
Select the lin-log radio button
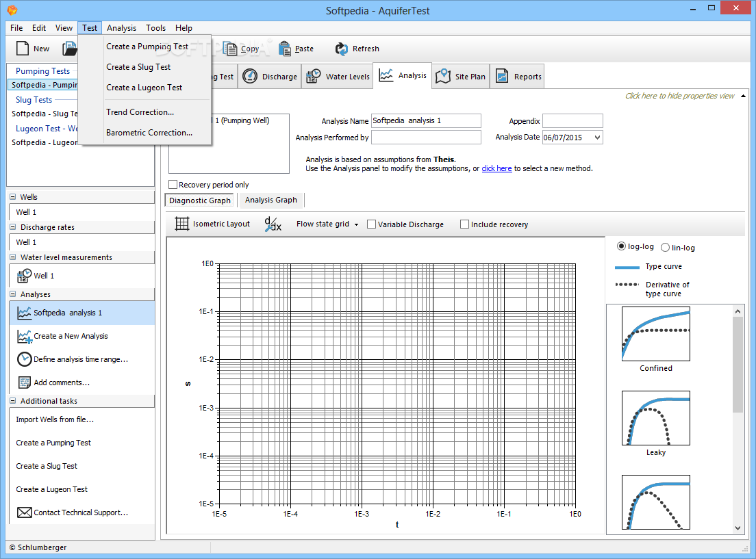(x=665, y=247)
